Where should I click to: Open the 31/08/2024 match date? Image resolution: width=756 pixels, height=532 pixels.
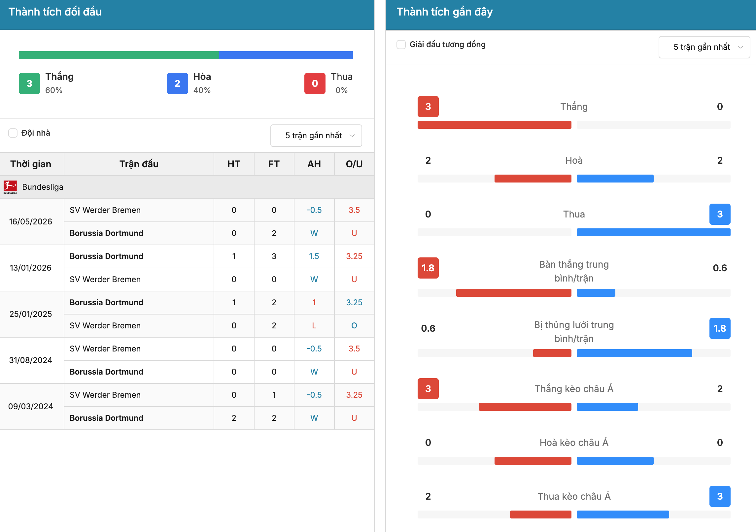(31, 360)
